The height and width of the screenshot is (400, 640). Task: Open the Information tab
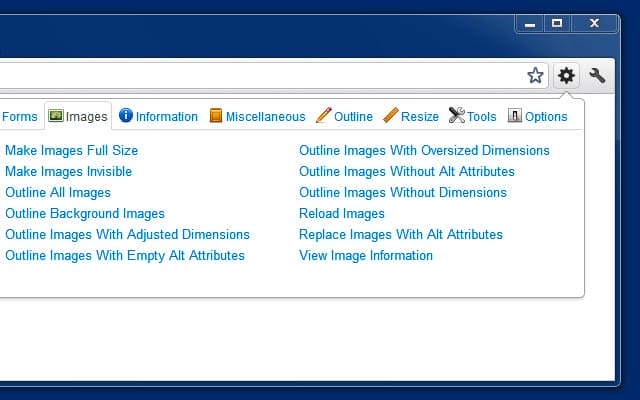pos(158,117)
